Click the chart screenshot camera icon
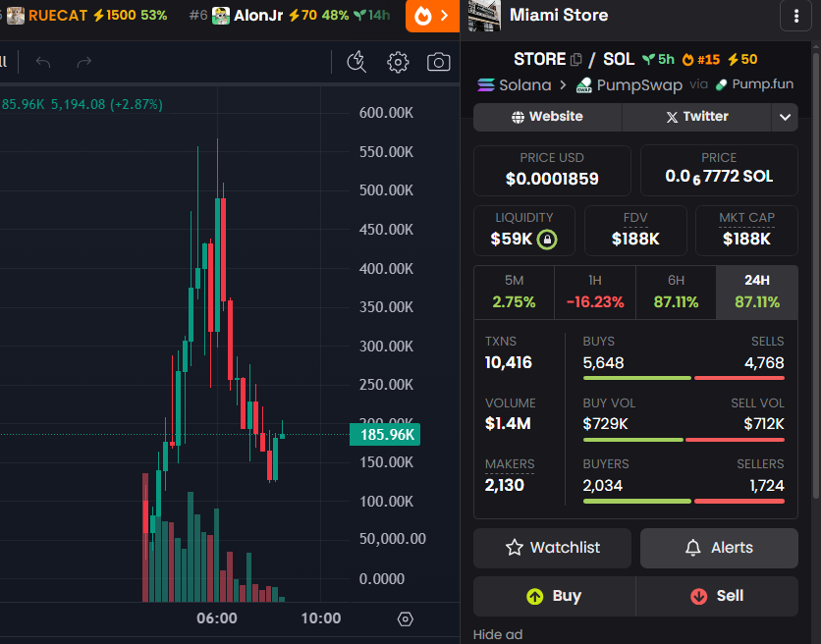This screenshot has width=821, height=644. point(438,63)
